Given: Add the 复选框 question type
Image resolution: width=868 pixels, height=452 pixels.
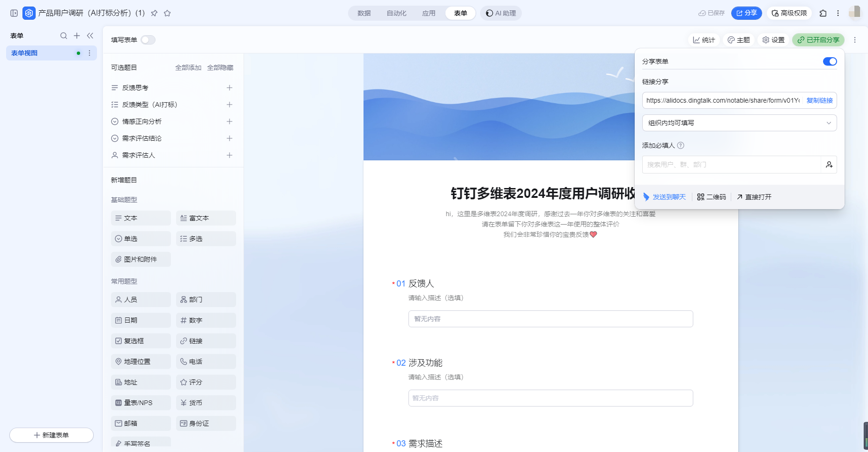Looking at the screenshot, I should [141, 341].
